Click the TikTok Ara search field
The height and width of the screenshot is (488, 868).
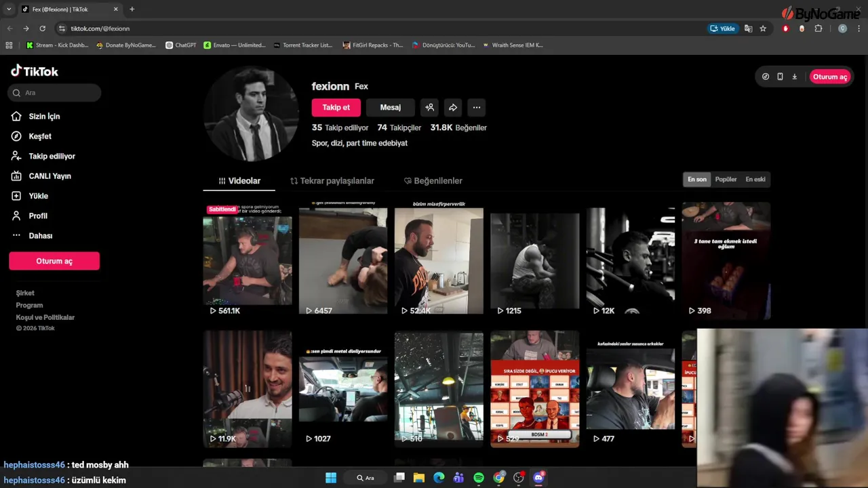[x=54, y=93]
